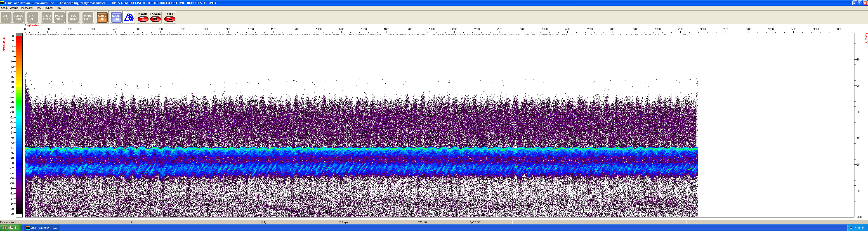Click the in.rtp file name in status bar

pyautogui.click(x=134, y=222)
